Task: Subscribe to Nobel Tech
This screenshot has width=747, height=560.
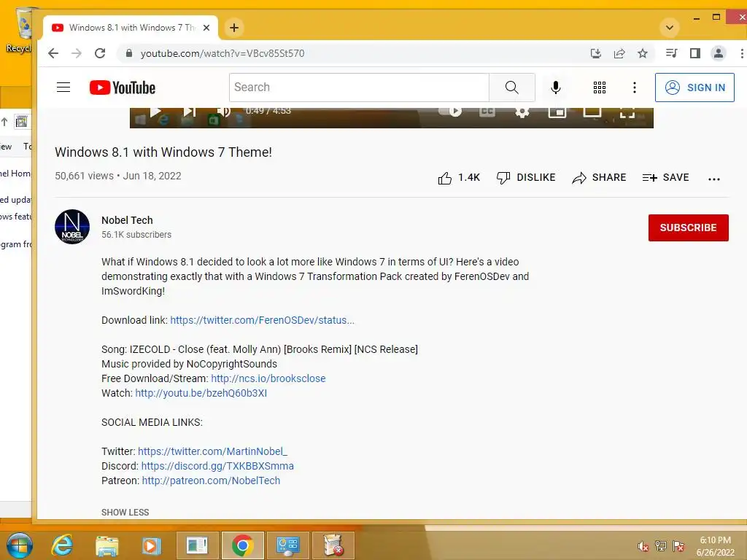Action: 688,227
